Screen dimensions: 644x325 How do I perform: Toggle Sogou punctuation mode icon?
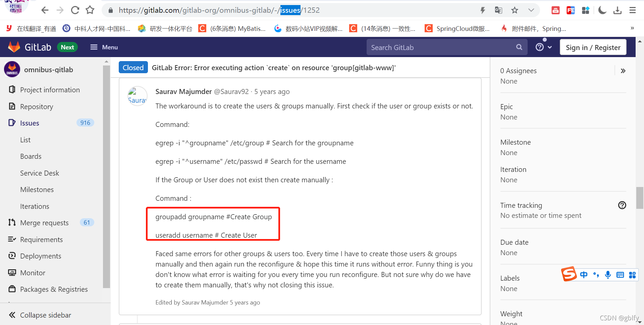[x=596, y=275]
